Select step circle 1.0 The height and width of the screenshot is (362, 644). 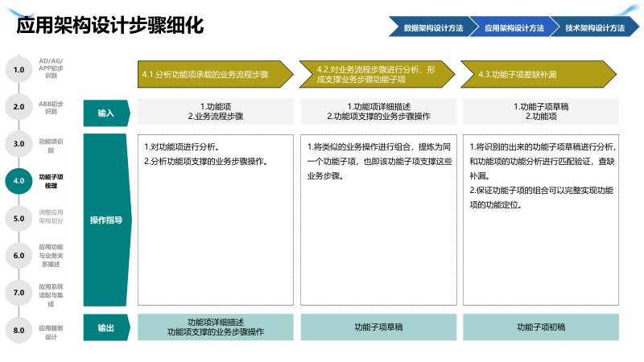click(19, 70)
